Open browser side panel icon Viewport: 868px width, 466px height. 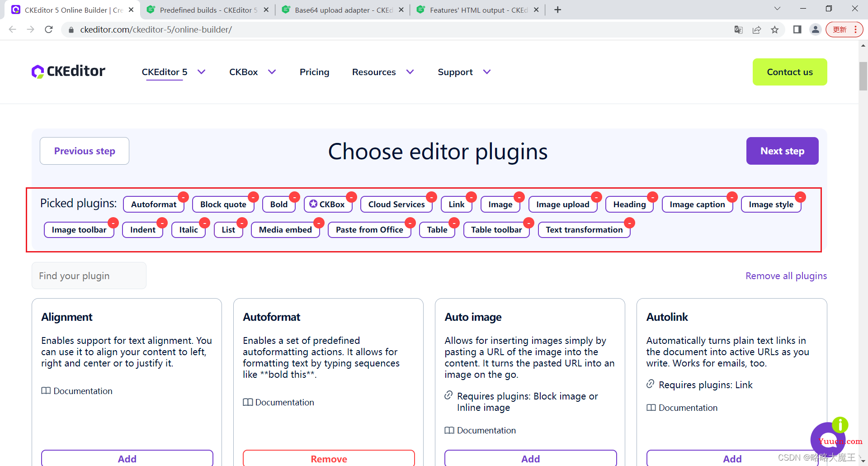tap(797, 29)
